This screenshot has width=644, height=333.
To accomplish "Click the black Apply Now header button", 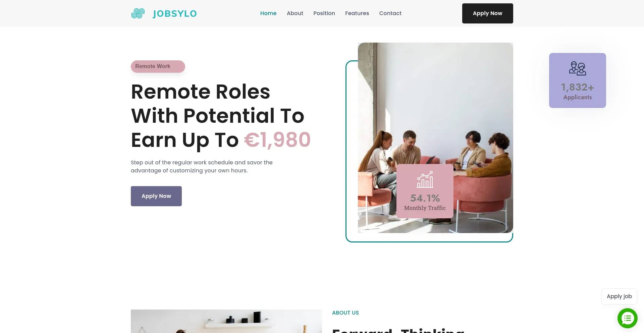I will (487, 13).
